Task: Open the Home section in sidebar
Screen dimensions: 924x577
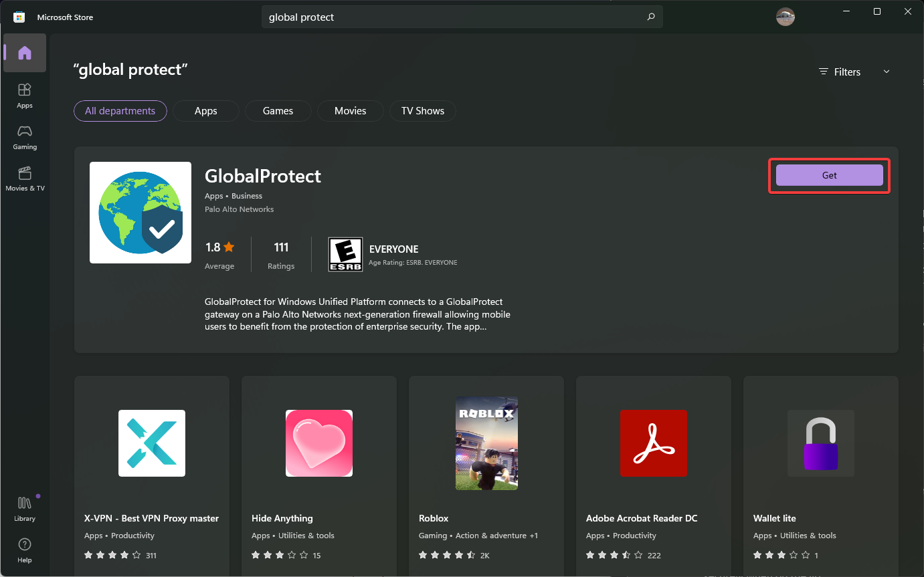Action: pos(25,53)
